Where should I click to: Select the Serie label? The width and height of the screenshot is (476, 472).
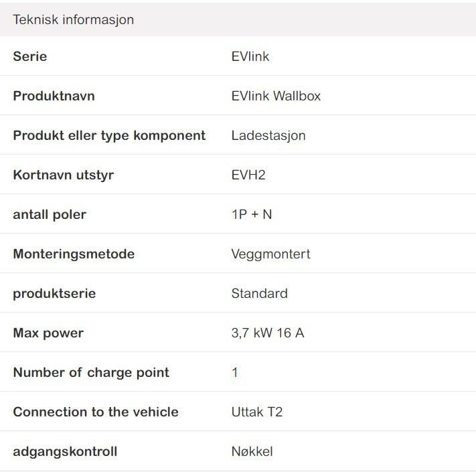pyautogui.click(x=30, y=56)
